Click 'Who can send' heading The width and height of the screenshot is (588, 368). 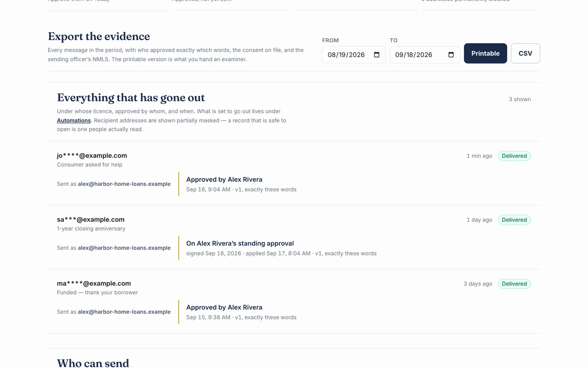click(93, 363)
